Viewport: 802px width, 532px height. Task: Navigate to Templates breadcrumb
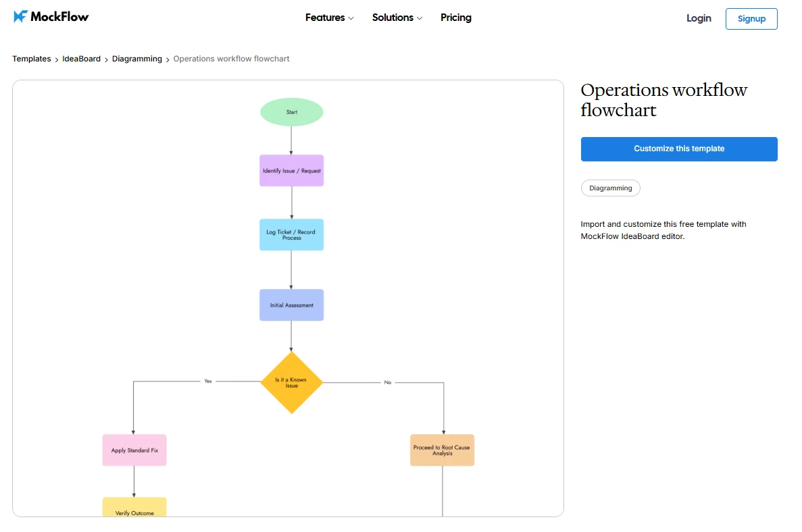pos(32,59)
